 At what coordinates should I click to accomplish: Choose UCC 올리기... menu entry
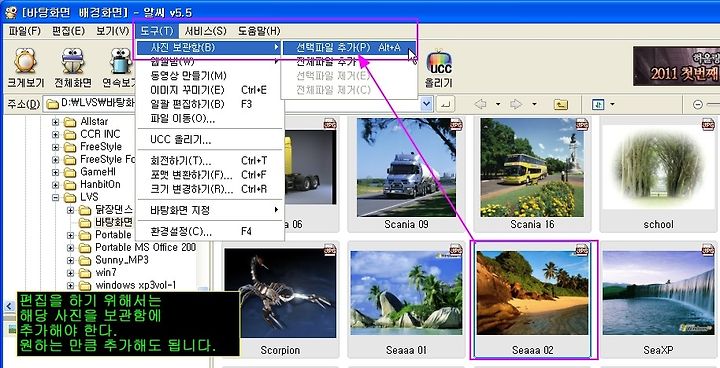(209, 140)
